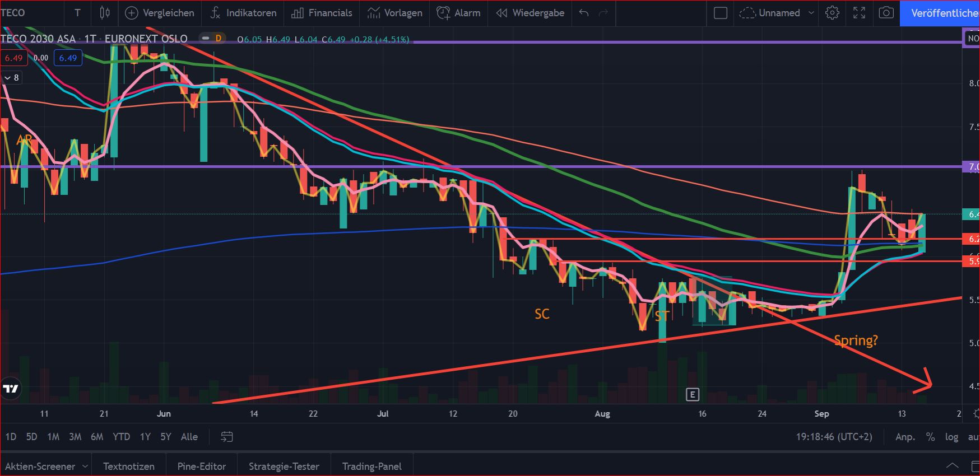Open chart settings with the gear icon

[x=832, y=13]
